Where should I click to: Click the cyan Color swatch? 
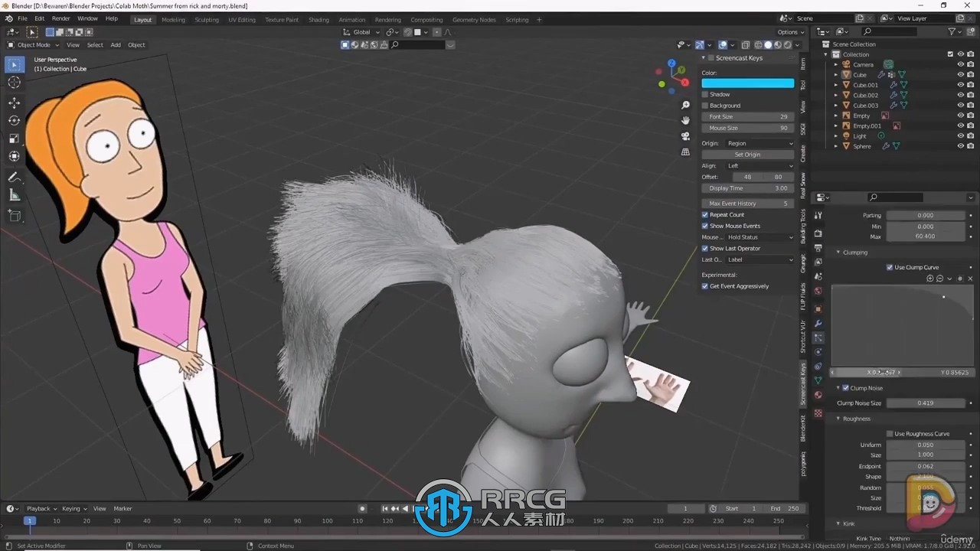(x=748, y=83)
